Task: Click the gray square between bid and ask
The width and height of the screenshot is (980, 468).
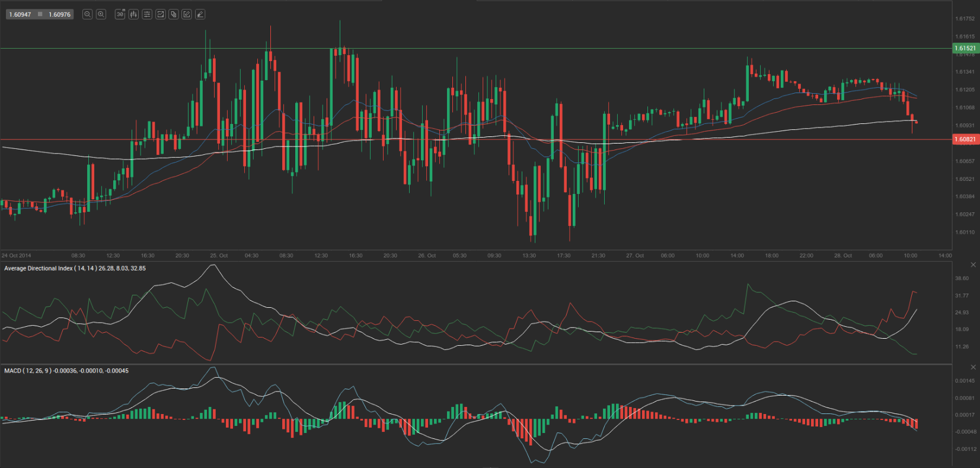Action: [40, 14]
